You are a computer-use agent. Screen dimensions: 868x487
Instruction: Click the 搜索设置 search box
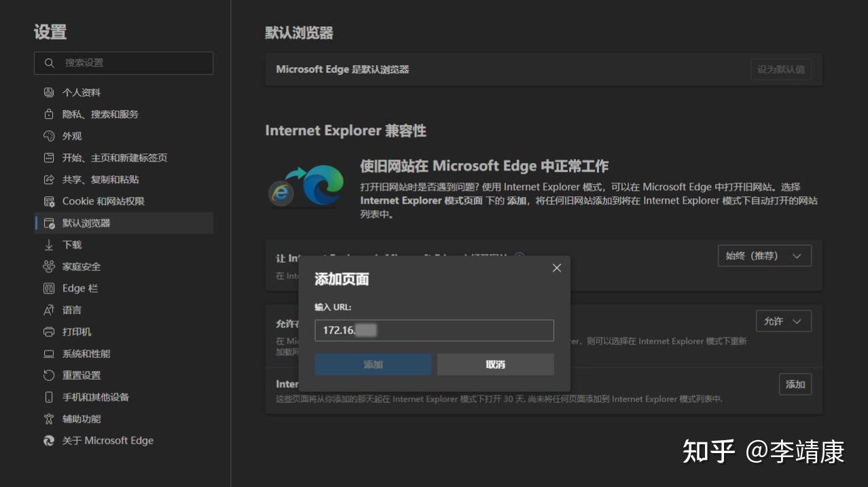(124, 62)
